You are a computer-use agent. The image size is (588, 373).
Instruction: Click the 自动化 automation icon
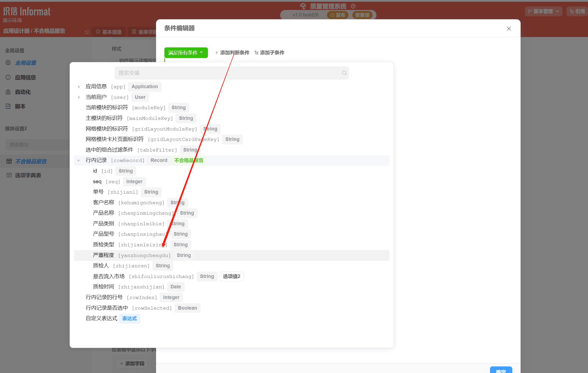tap(8, 91)
